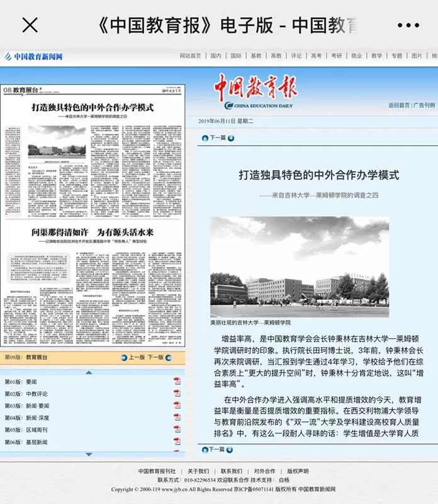Download the PDF for 第04版 新闻·深度
The image size is (438, 504).
[x=177, y=417]
